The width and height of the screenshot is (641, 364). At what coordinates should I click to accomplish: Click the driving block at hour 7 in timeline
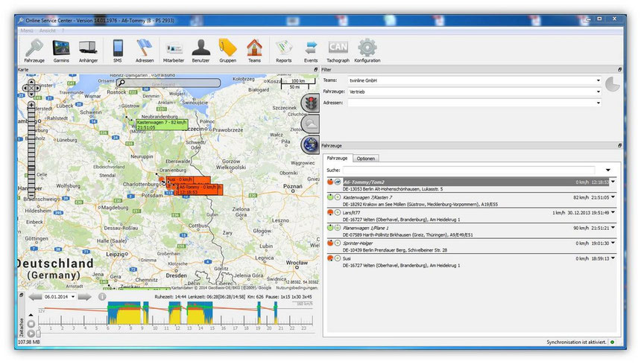coord(124,313)
